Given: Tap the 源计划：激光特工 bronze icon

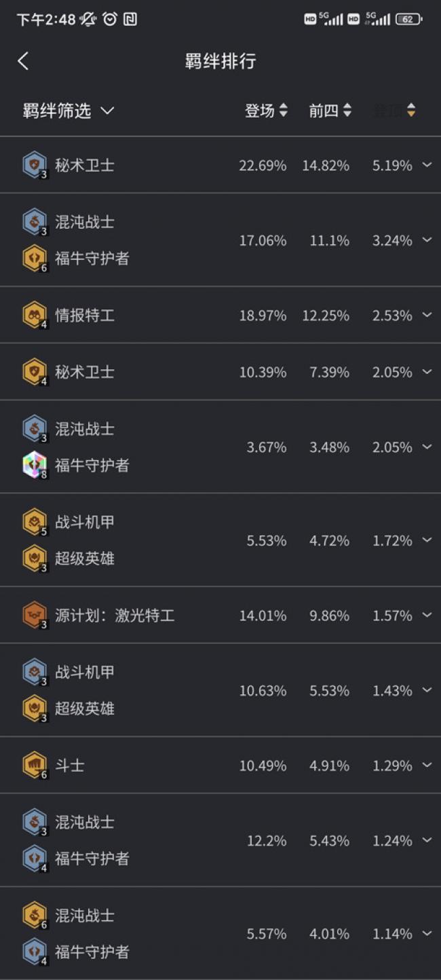Looking at the screenshot, I should 35,616.
